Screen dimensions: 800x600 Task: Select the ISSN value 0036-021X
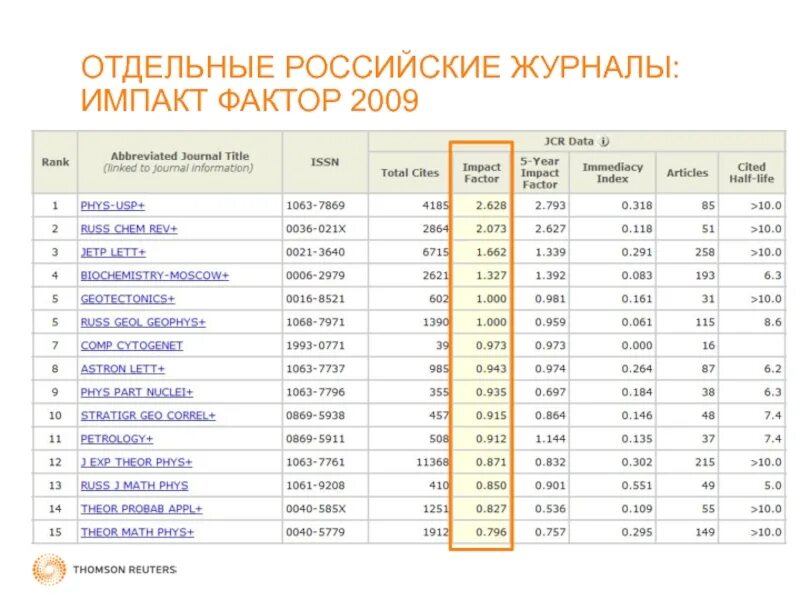(315, 229)
